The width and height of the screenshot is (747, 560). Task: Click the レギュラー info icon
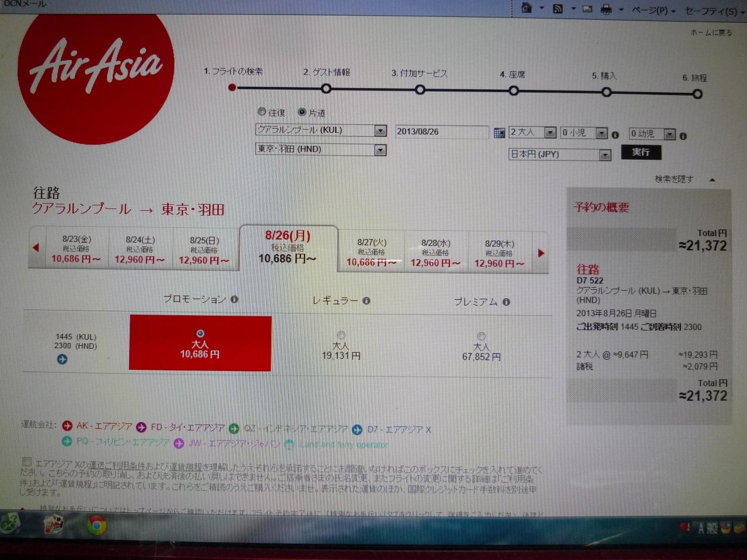coord(366,301)
